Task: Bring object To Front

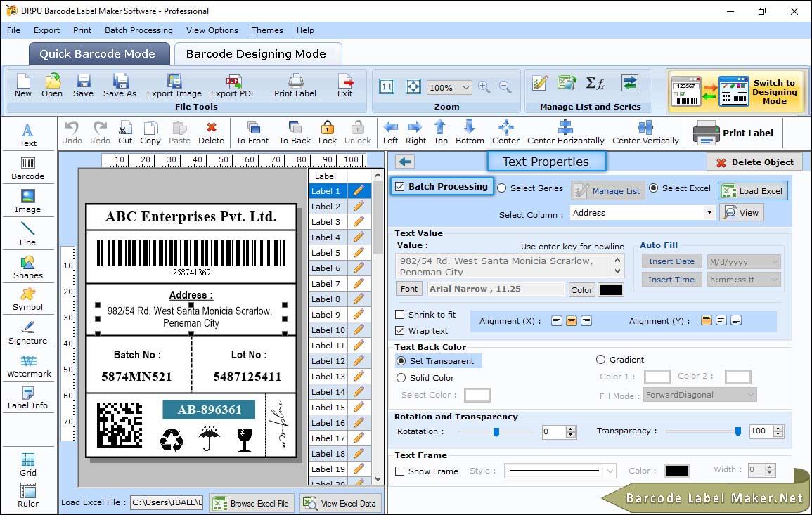Action: pos(252,133)
